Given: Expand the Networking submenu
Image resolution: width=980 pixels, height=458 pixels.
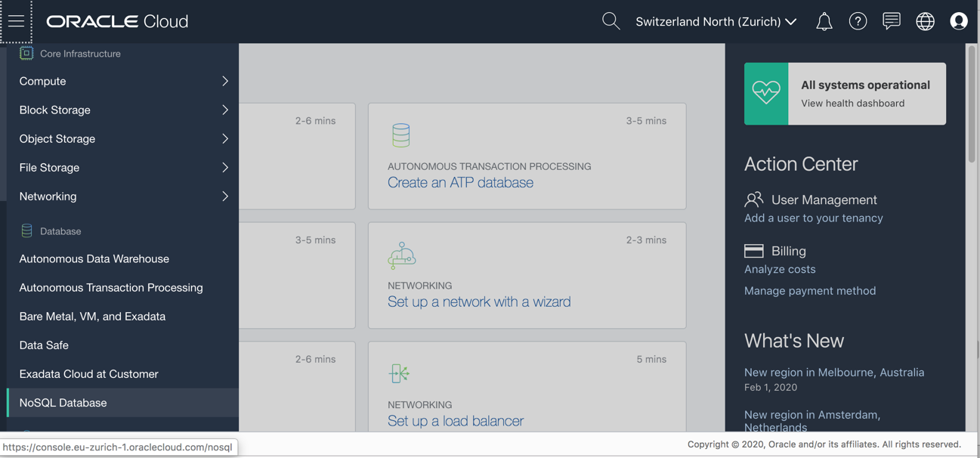Looking at the screenshot, I should (x=123, y=197).
